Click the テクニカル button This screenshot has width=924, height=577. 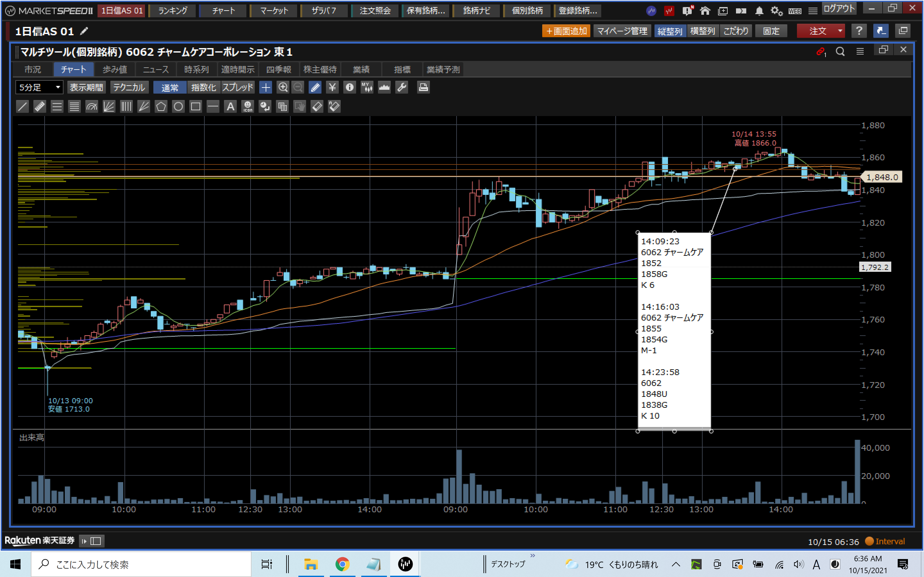(x=129, y=88)
